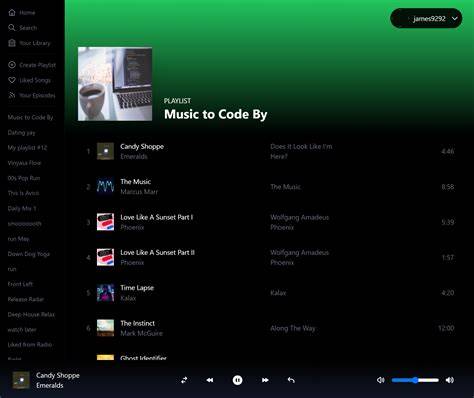The image size is (474, 398).
Task: Click the playlist cover image with coffee and laptop
Action: pos(115,84)
